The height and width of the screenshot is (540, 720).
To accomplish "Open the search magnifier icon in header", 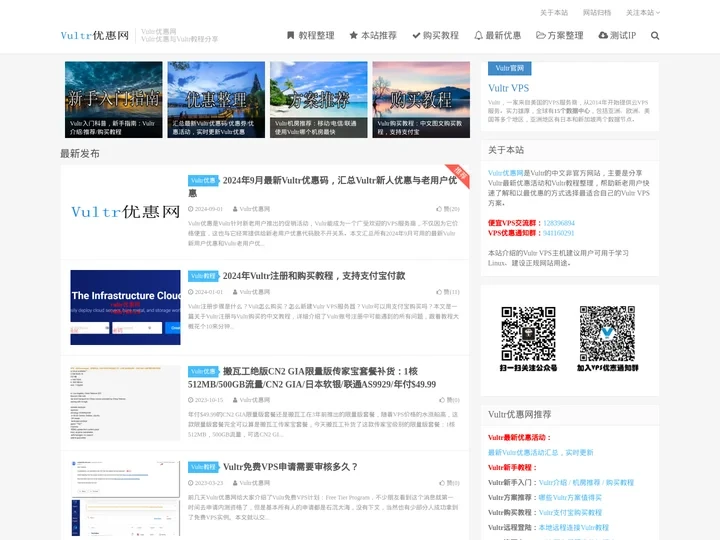I will [x=655, y=36].
